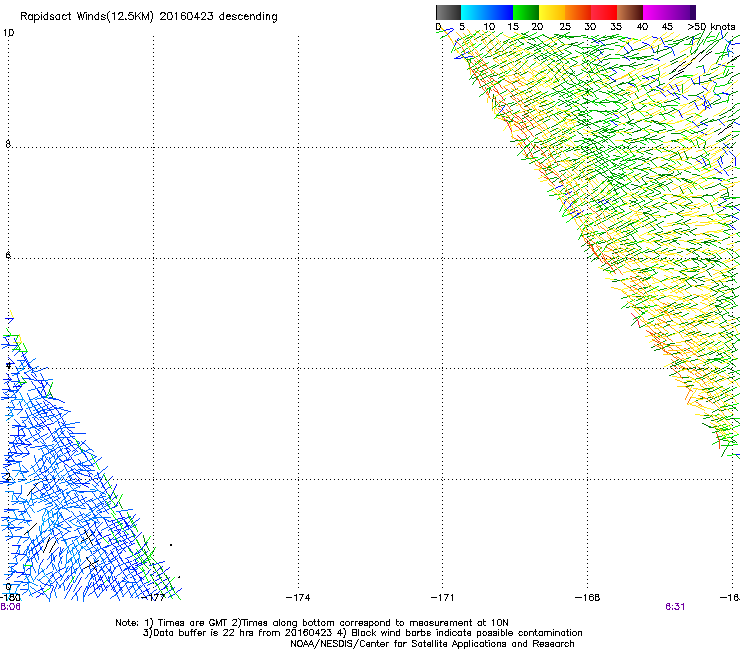
Task: Click the green 15–20 knots color segment
Action: pyautogui.click(x=526, y=12)
